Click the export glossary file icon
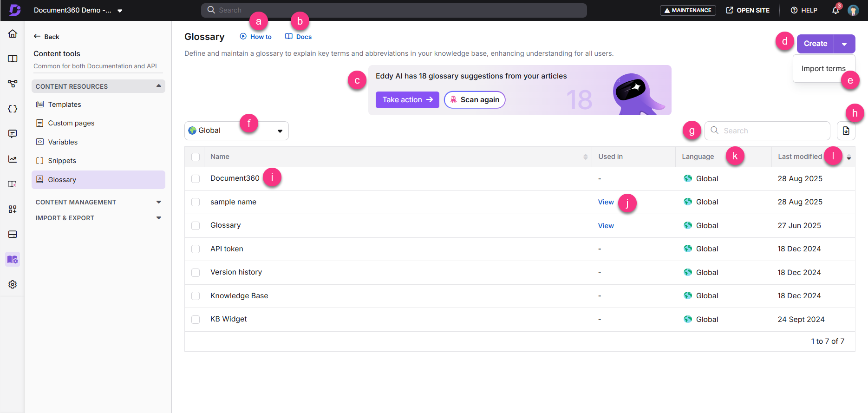The image size is (868, 413). (846, 131)
